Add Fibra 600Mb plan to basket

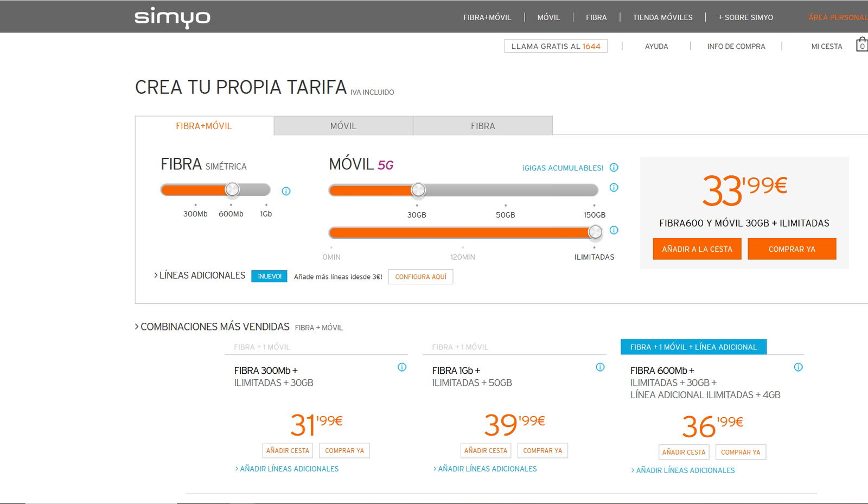click(684, 452)
